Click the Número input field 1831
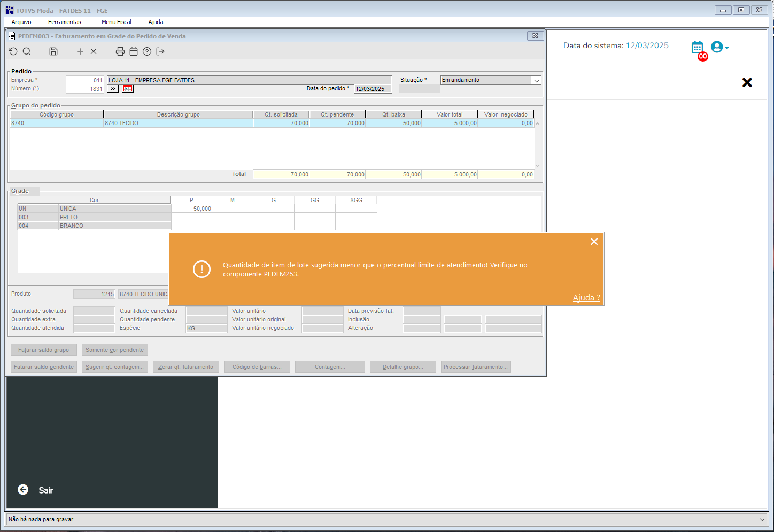The image size is (774, 532). 84,89
